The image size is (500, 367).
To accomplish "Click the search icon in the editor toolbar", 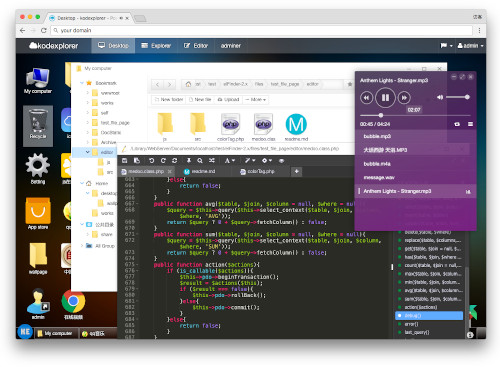I will 200,161.
